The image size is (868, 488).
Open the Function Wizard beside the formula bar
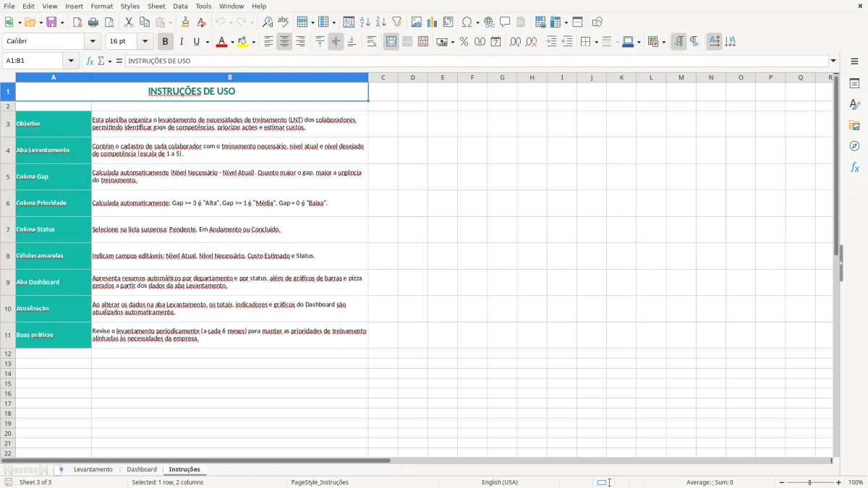click(x=90, y=61)
